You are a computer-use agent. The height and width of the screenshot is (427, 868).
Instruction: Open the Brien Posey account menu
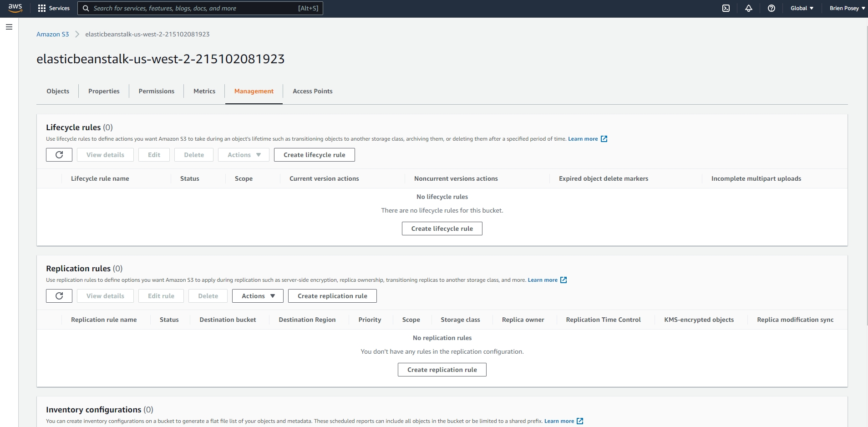[x=844, y=8]
